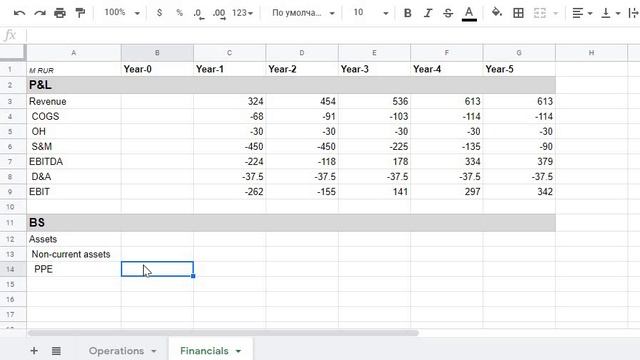Select all cells with corner box
This screenshot has width=640, height=360.
[13, 53]
